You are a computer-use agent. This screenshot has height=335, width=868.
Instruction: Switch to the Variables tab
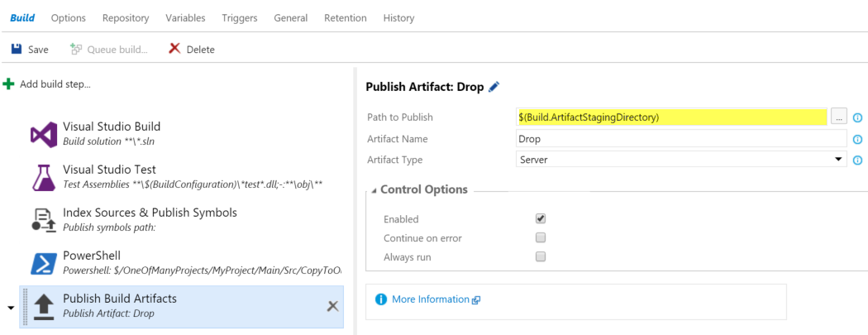(x=185, y=17)
